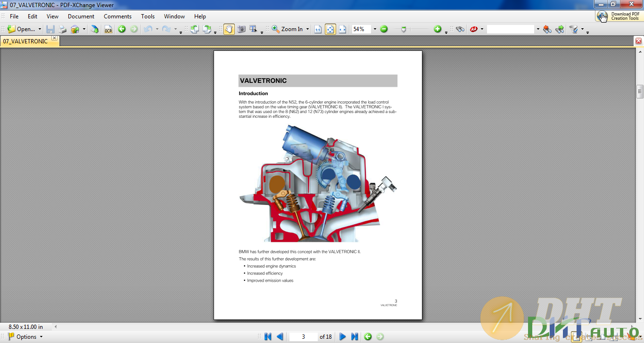The image size is (644, 343).
Task: Click in the zoom percentage field
Action: tap(362, 29)
